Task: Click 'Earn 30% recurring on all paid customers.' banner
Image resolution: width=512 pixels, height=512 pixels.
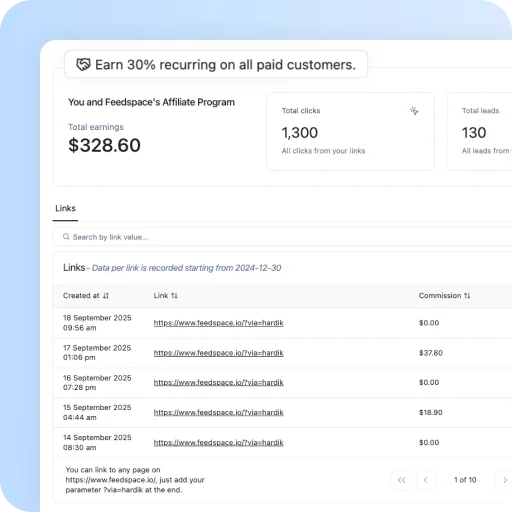Action: [x=216, y=64]
